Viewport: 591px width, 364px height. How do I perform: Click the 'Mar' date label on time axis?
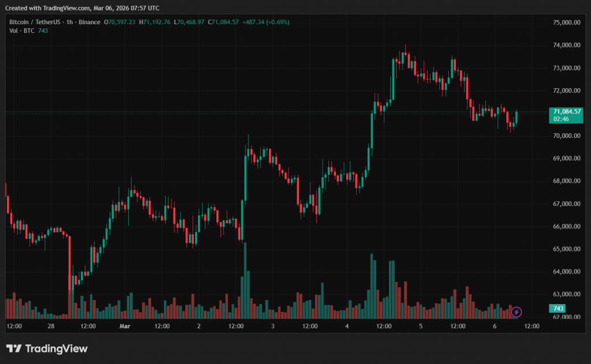(x=125, y=326)
